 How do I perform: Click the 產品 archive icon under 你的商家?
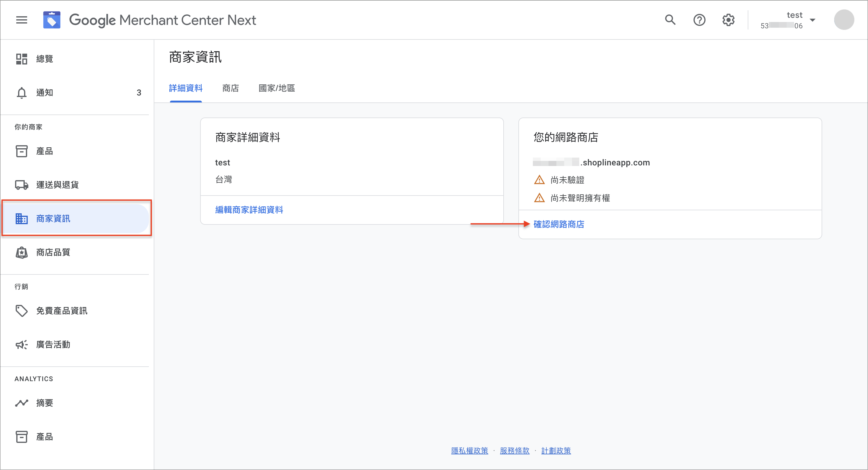[x=22, y=151]
